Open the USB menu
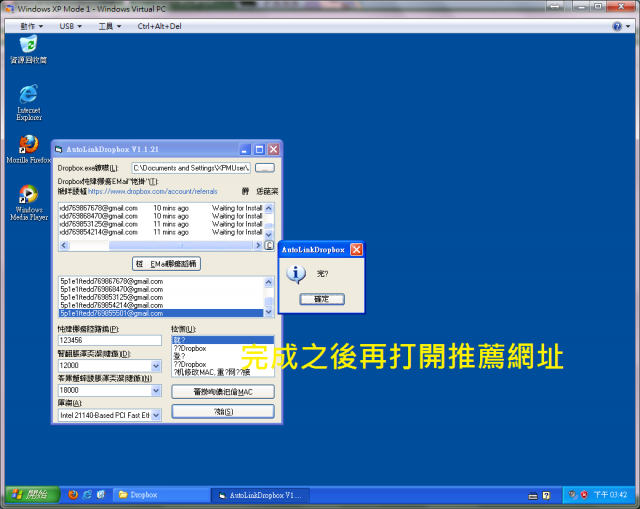 coord(71,26)
